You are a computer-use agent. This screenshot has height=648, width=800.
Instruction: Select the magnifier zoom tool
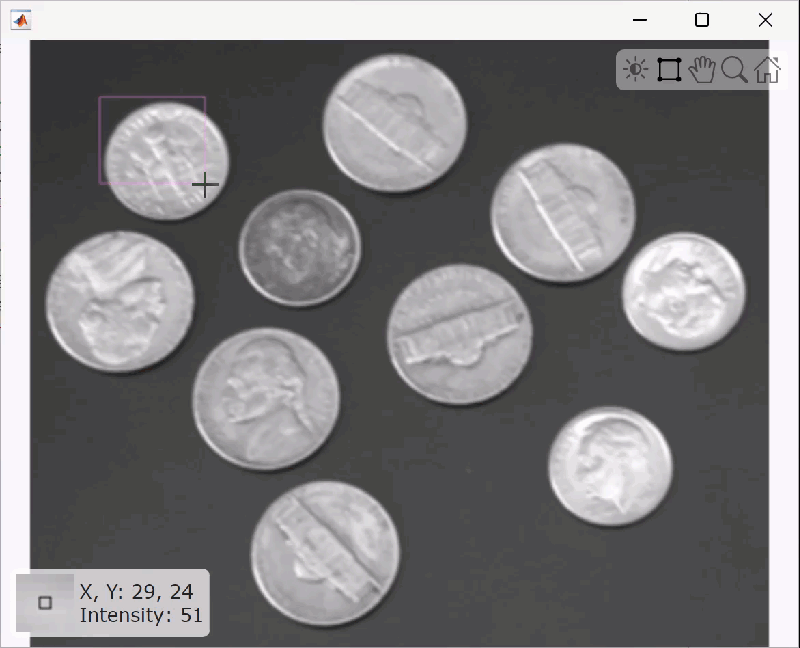tap(734, 69)
